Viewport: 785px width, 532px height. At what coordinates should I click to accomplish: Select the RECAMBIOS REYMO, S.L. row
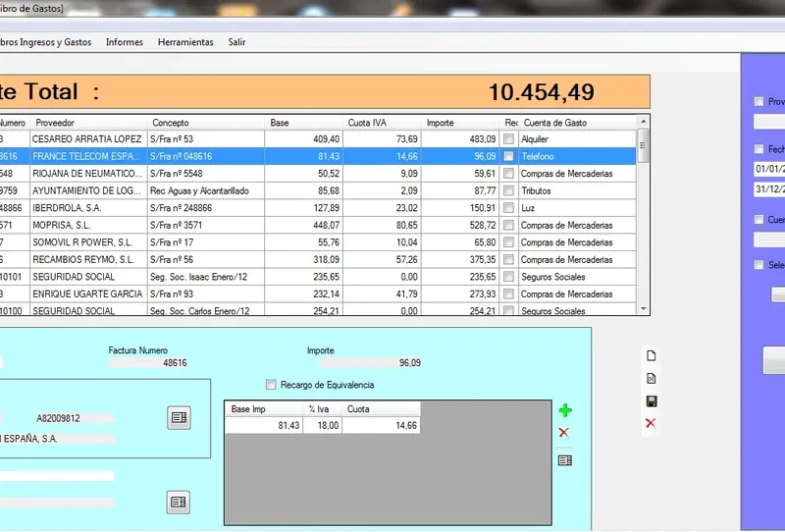pos(317,259)
